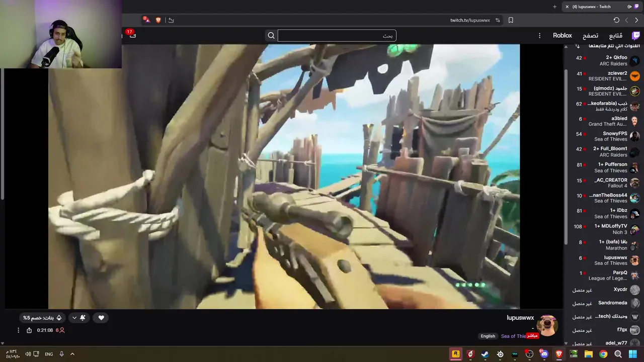
Task: Open Twitch notifications inbox with 17 badge
Action: pyautogui.click(x=132, y=35)
